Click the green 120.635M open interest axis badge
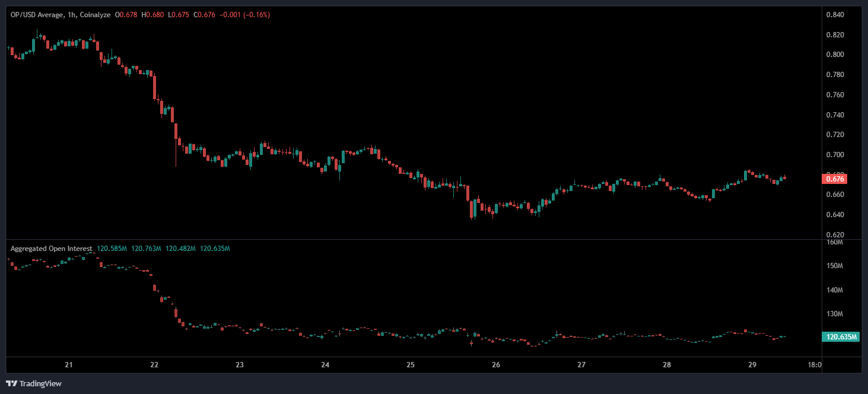The image size is (868, 394). pos(841,337)
